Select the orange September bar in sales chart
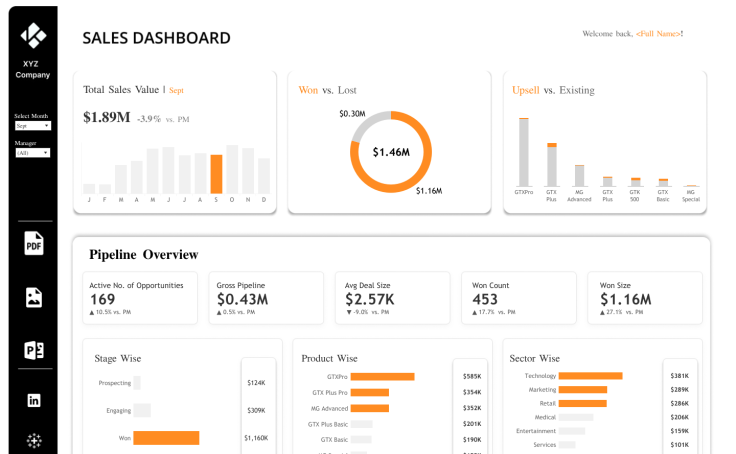 216,174
